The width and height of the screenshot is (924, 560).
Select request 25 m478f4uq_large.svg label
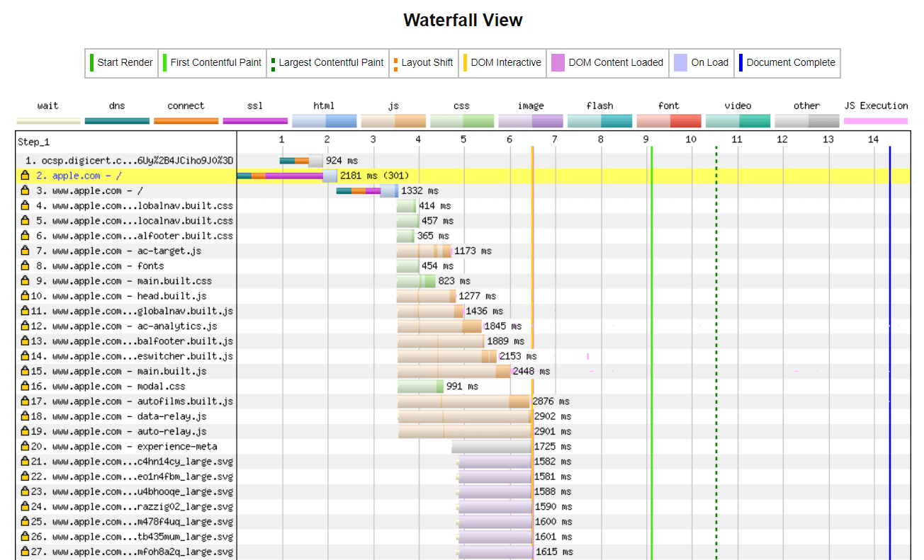(133, 522)
